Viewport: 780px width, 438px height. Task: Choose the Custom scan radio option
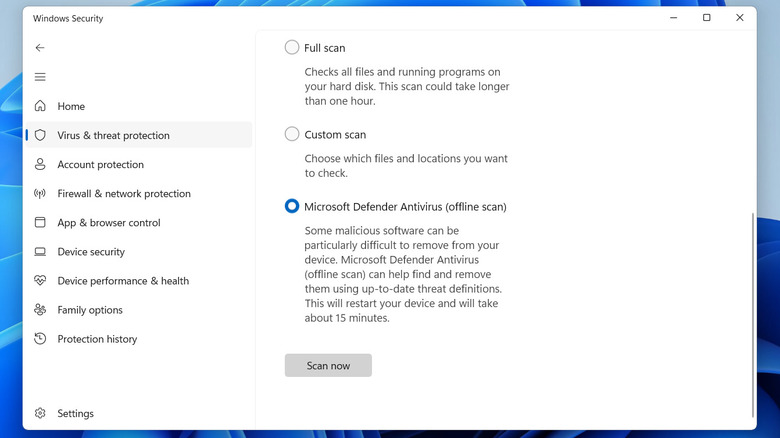click(292, 134)
